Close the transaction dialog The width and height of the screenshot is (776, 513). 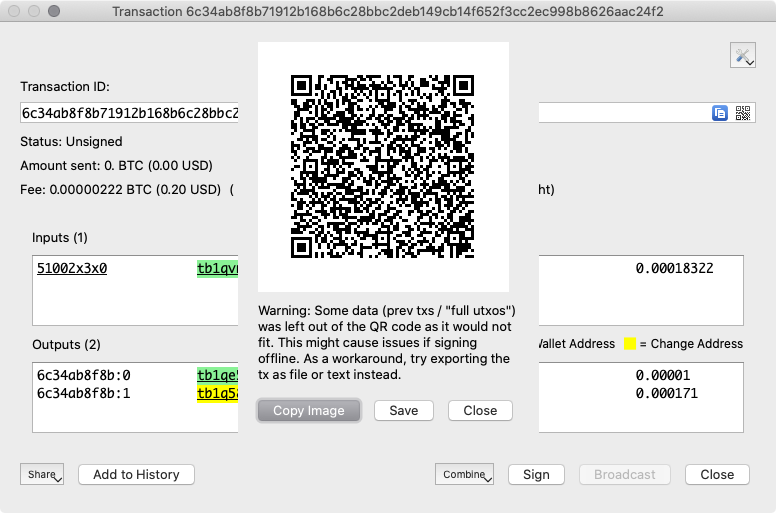[x=717, y=474]
